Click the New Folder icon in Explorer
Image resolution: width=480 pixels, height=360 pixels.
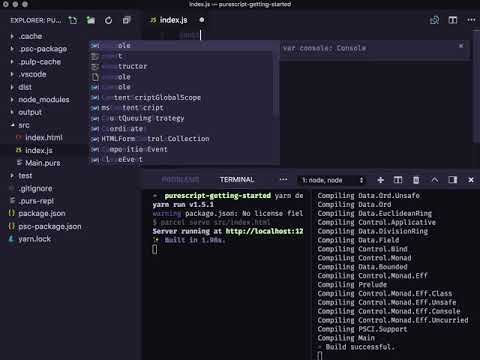[x=91, y=20]
